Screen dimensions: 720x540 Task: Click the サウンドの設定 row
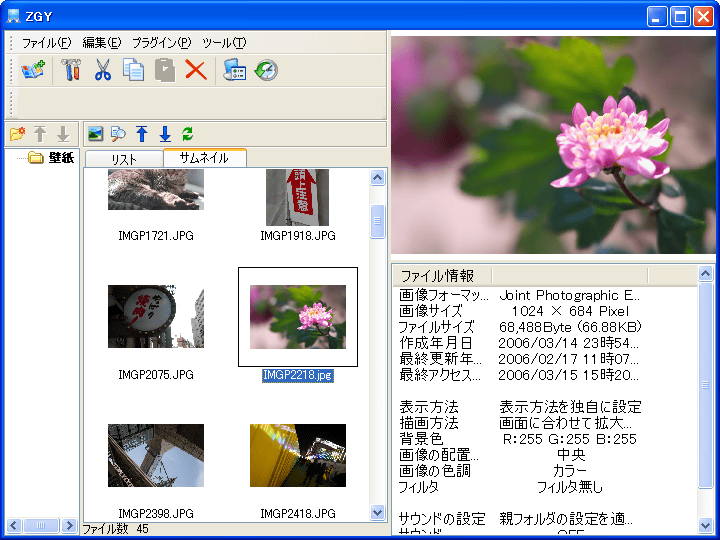(520, 519)
